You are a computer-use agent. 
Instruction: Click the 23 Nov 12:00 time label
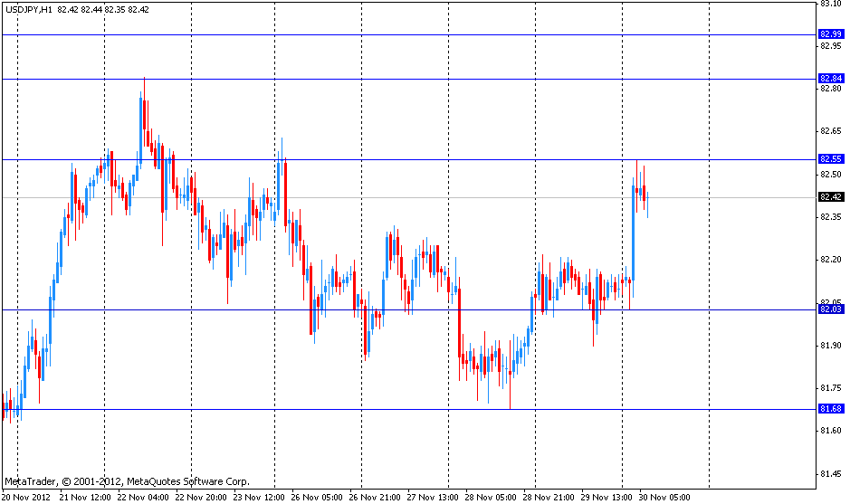[x=260, y=497]
